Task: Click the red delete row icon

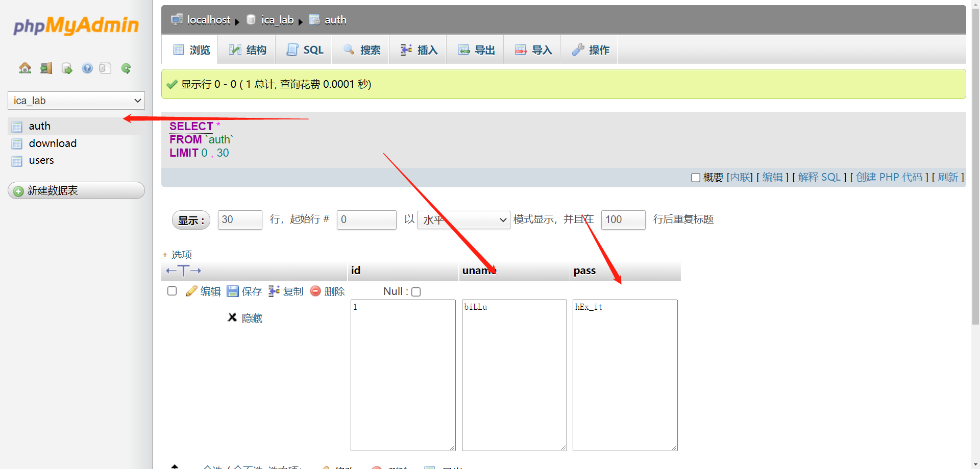Action: [x=315, y=291]
